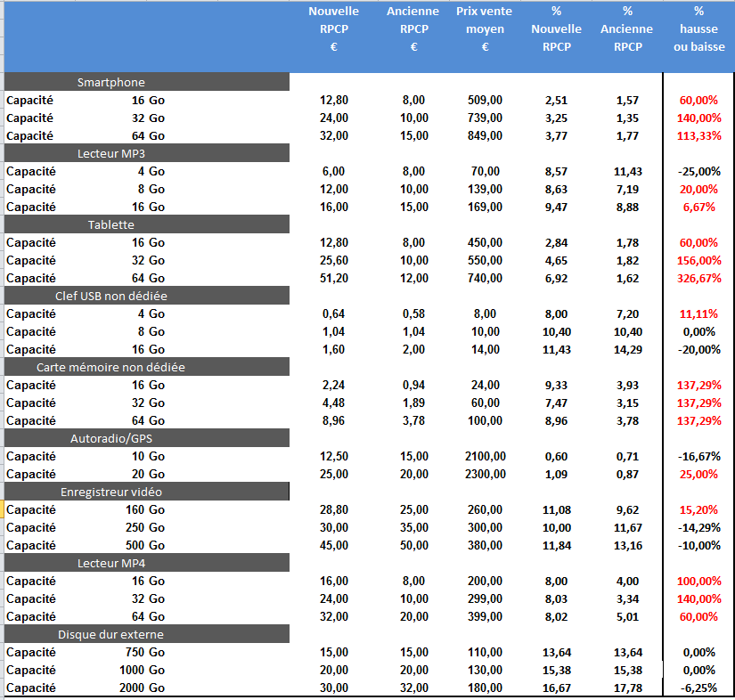Select the Disque dur externe header
Image resolution: width=735 pixels, height=700 pixels.
pos(111,634)
